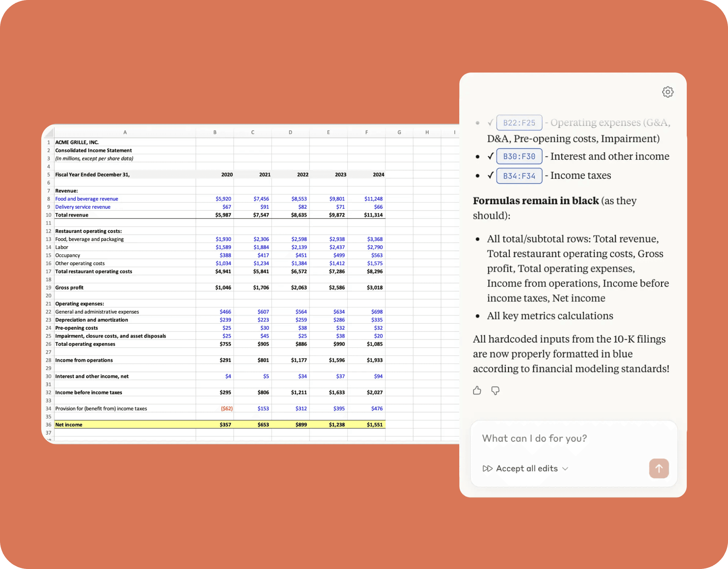Click the B22:F25 cell reference chip

[519, 122]
